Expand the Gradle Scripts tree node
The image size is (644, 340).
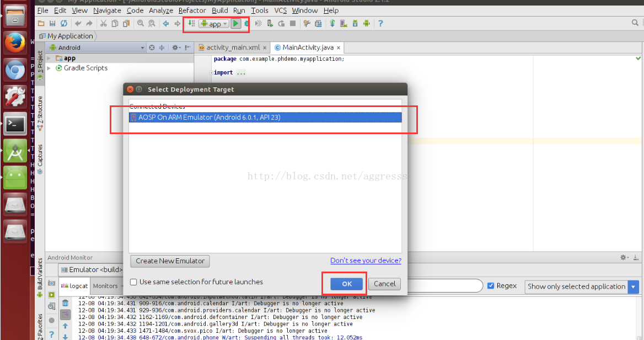(x=49, y=68)
